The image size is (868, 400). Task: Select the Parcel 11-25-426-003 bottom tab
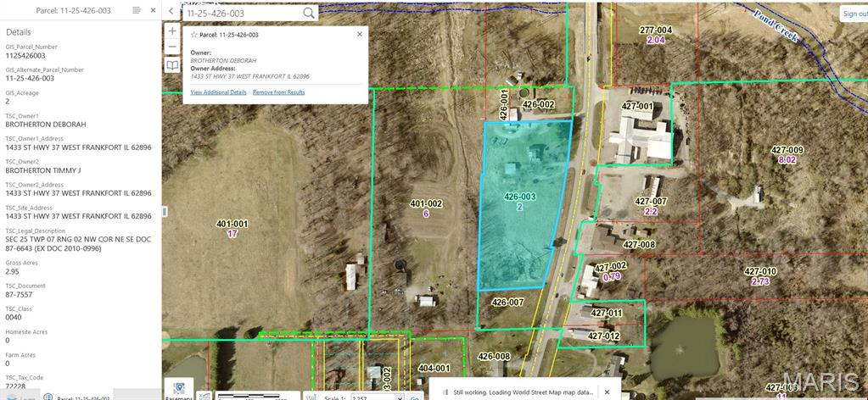78,397
